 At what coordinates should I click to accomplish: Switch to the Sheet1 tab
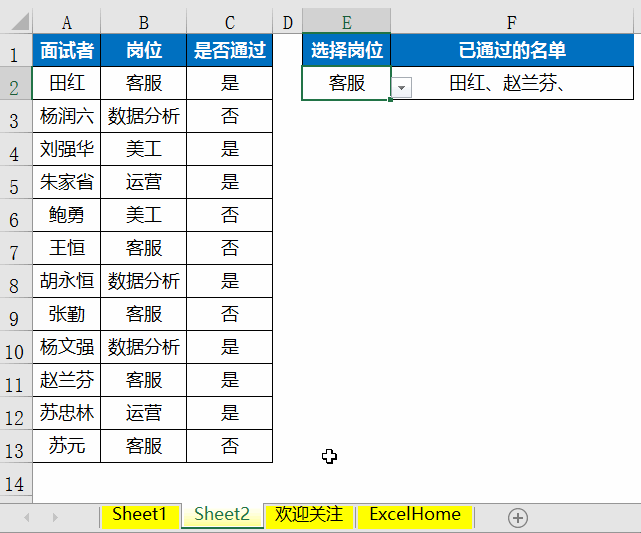coord(140,515)
